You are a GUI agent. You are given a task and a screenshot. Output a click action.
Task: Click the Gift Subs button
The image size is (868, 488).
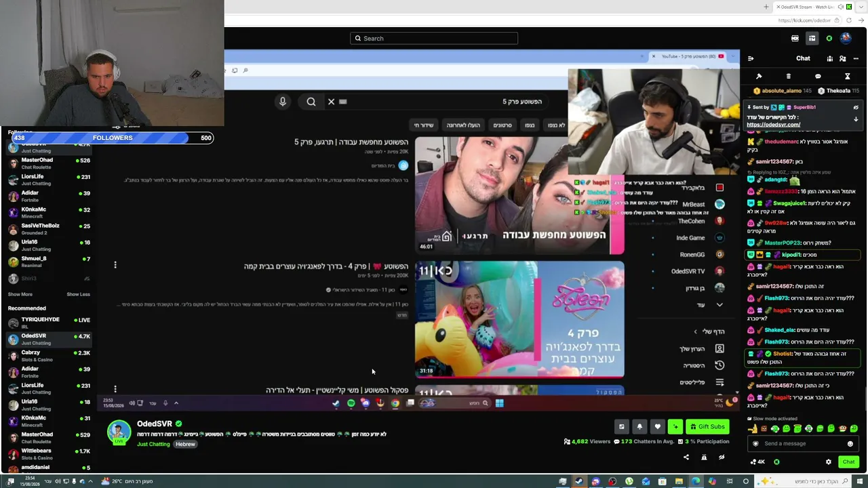pyautogui.click(x=707, y=426)
